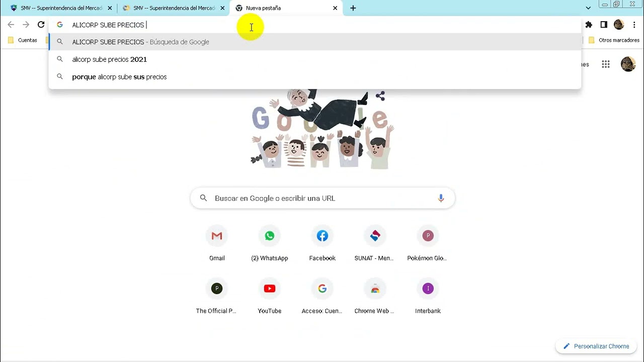Click the Google icon in address bar

coord(59,25)
